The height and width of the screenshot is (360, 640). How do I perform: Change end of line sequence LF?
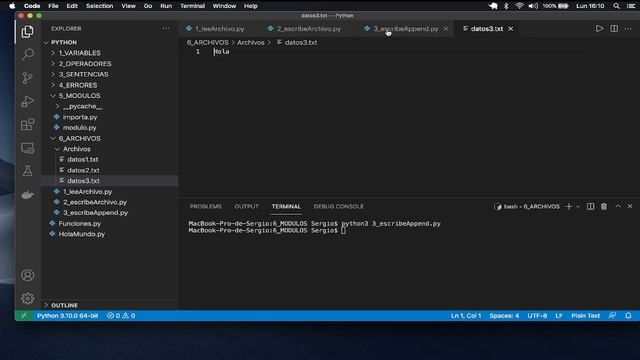pos(559,316)
